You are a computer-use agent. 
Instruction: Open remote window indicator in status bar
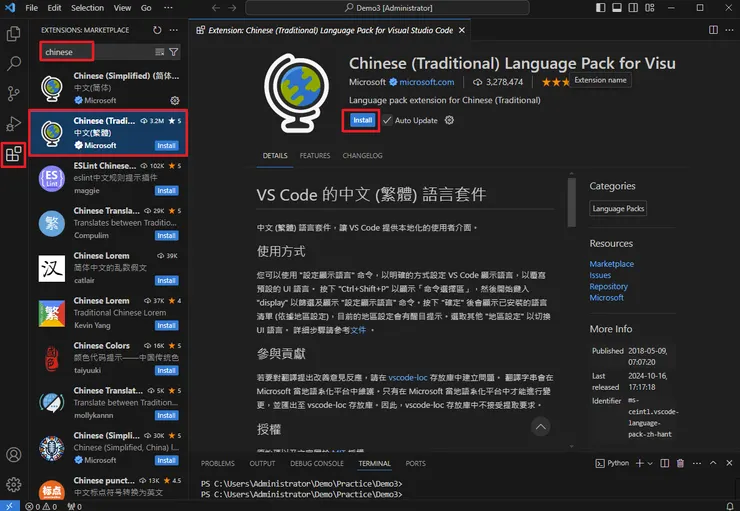click(10, 506)
